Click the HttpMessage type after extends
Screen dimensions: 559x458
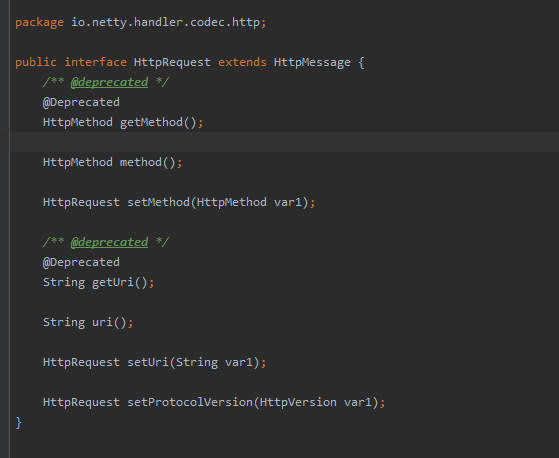coord(312,62)
